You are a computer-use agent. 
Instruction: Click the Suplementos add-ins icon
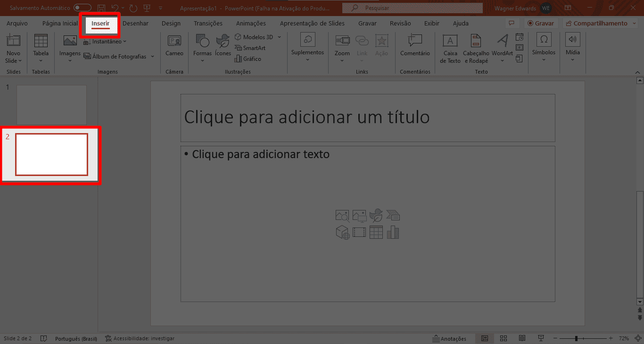pyautogui.click(x=307, y=40)
